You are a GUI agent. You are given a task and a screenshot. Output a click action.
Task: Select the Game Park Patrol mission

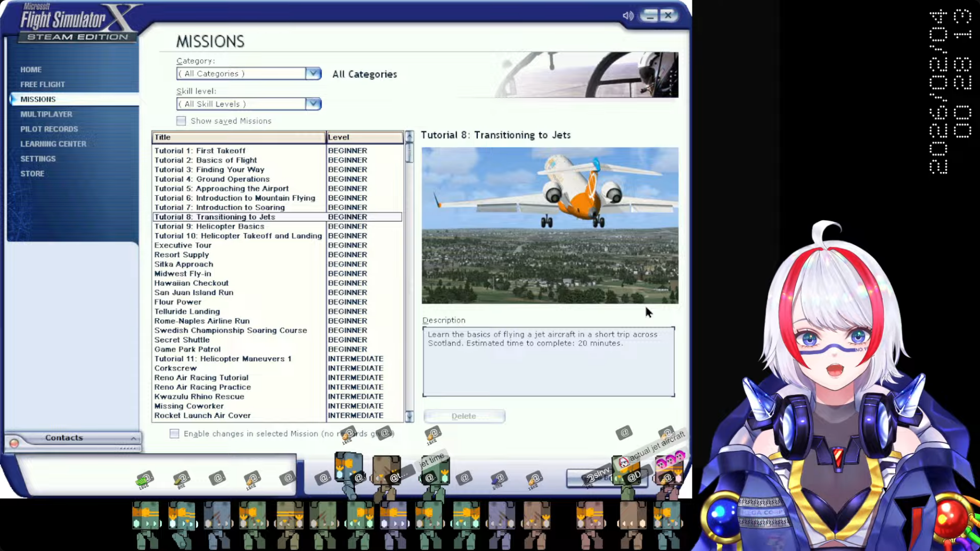[x=277, y=349]
